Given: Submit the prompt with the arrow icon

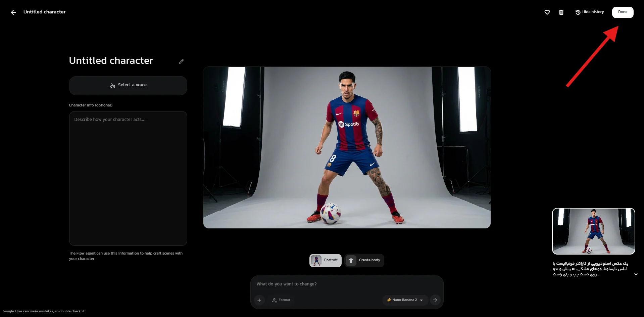Looking at the screenshot, I should pyautogui.click(x=435, y=300).
